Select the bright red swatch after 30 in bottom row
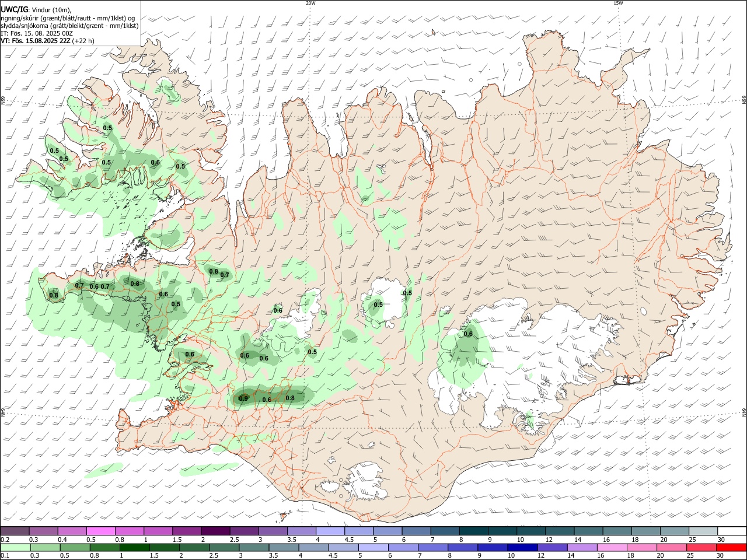747x560 pixels. tap(731, 548)
